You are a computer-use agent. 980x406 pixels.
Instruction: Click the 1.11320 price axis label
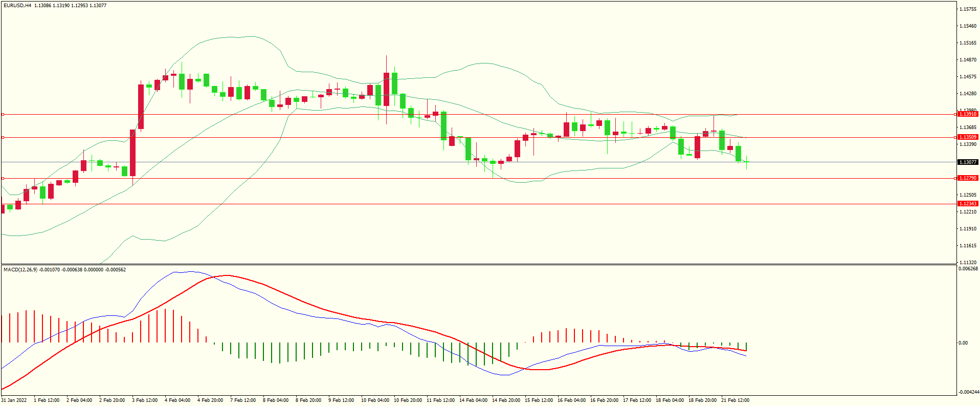[968, 262]
